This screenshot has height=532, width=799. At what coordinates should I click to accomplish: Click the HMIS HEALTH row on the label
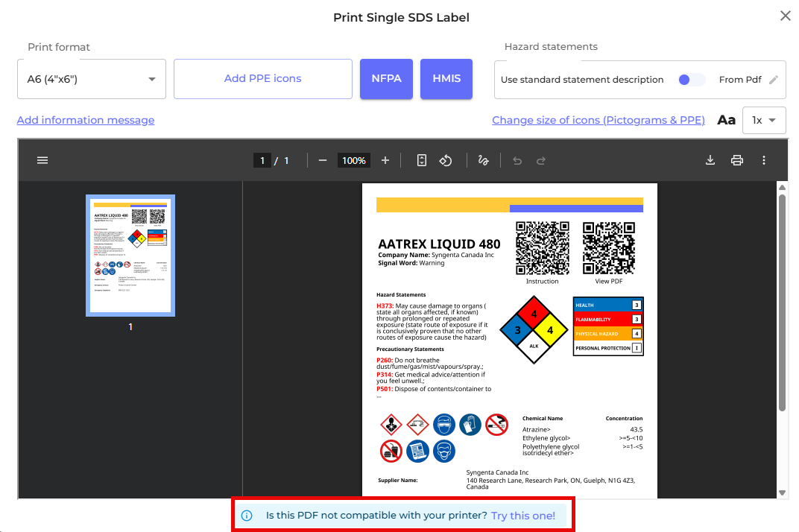tap(608, 305)
